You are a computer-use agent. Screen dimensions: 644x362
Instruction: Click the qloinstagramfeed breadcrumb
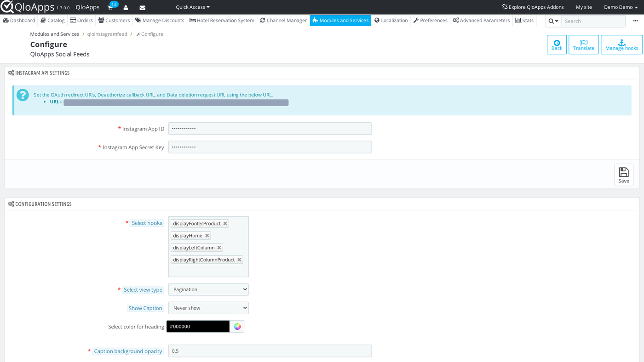click(x=107, y=34)
